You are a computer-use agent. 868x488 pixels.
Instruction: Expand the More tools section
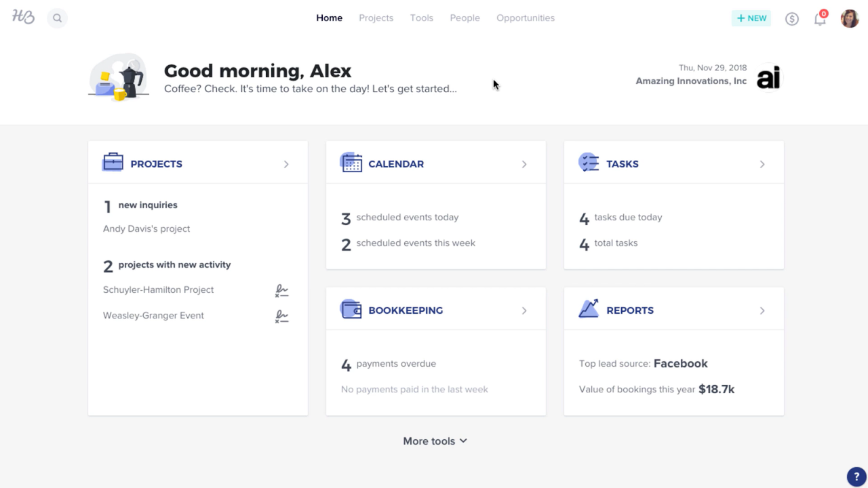coord(435,441)
